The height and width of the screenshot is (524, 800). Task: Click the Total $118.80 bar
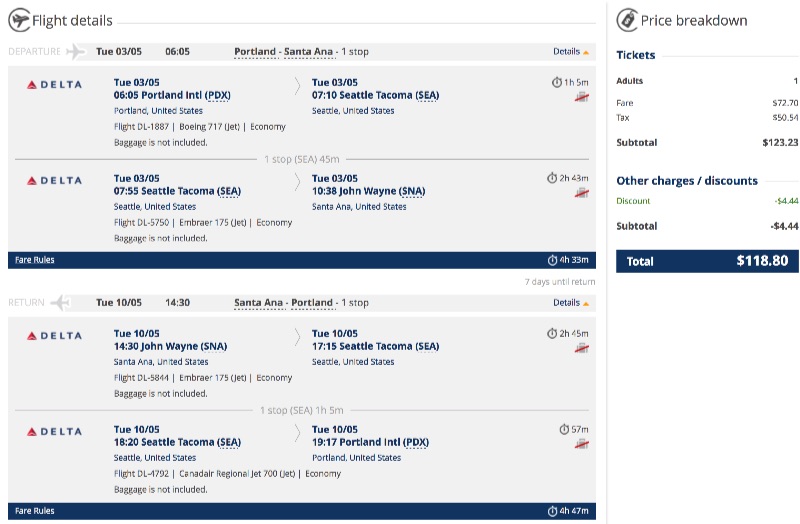707,261
